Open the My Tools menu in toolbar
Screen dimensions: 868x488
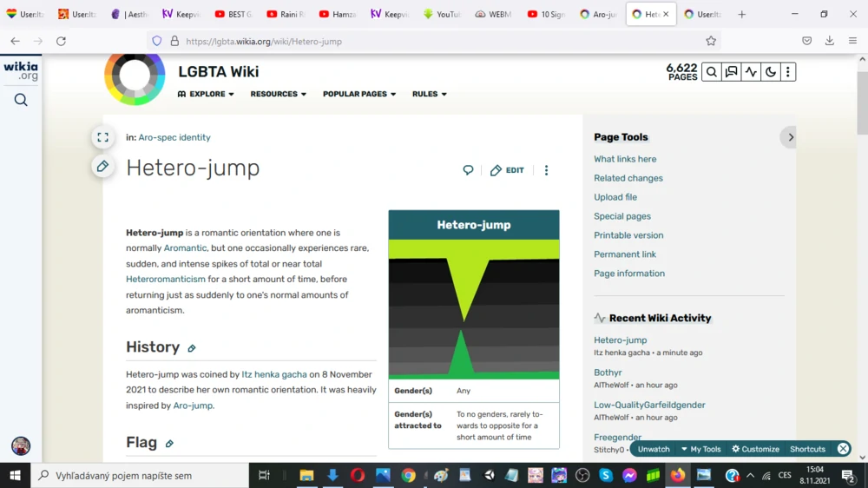click(700, 449)
